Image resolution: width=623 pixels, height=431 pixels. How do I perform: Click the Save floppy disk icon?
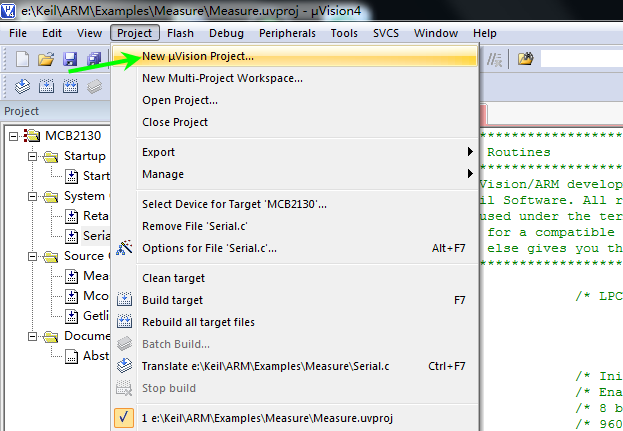coord(70,60)
